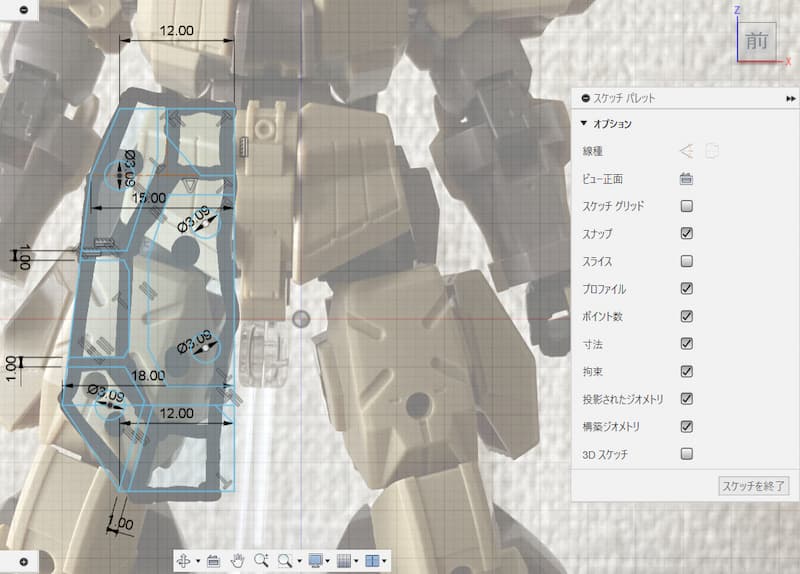Screen dimensions: 800x574
Task: Select the lower 12.00 dimension value
Action: coord(177,413)
